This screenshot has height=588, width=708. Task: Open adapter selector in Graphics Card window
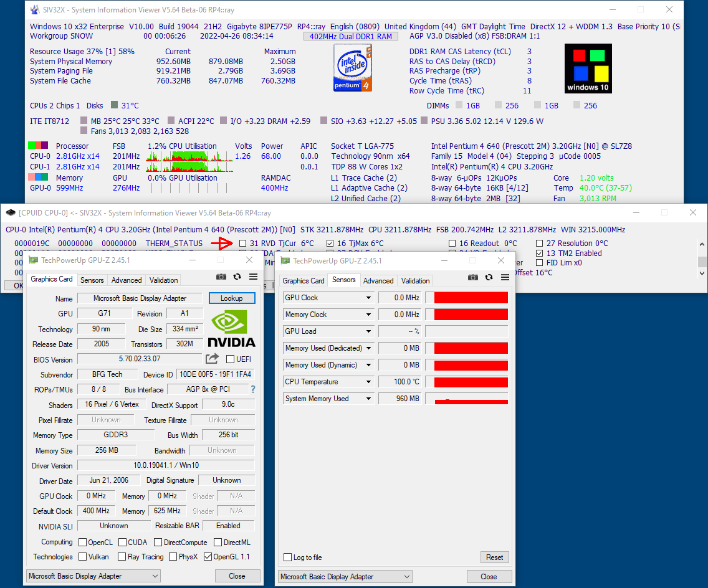(x=93, y=576)
